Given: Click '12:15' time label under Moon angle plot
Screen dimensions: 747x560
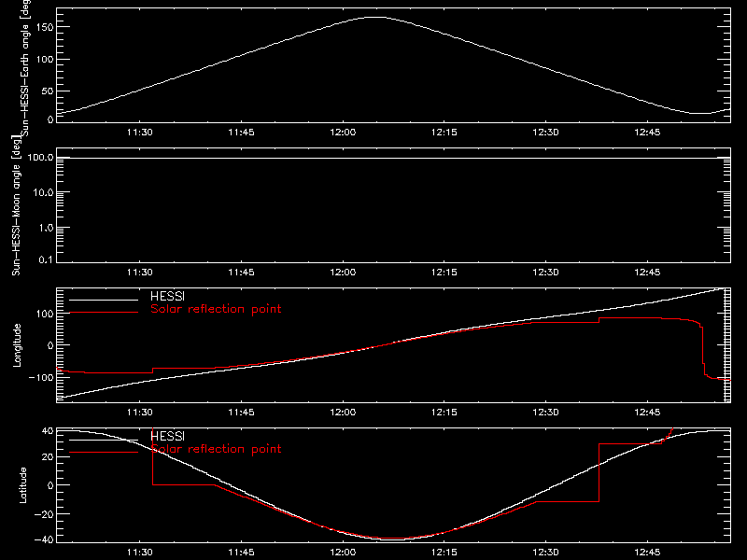Looking at the screenshot, I should (444, 273).
